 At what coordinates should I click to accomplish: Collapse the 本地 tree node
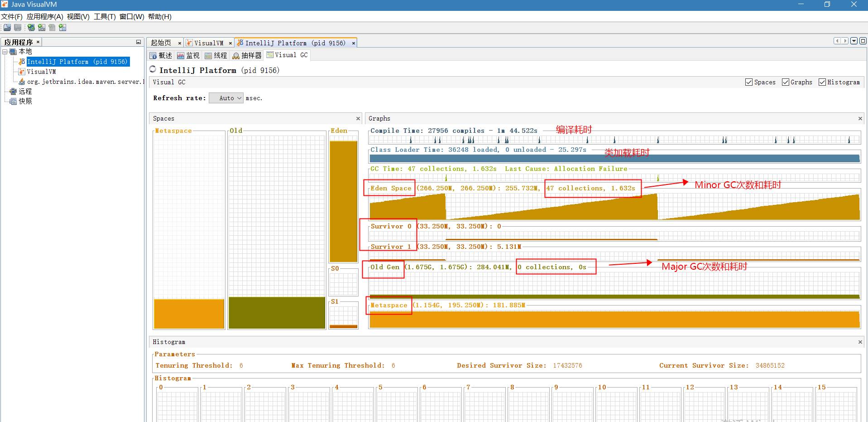click(x=5, y=52)
